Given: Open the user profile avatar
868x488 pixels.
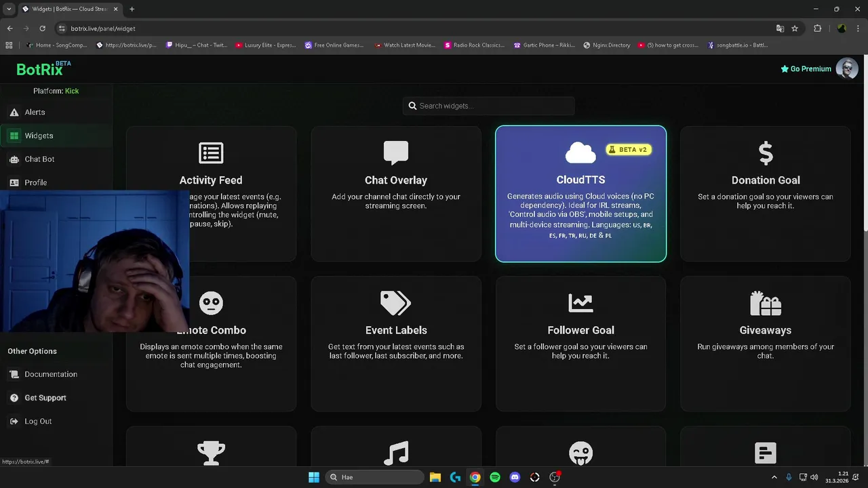Looking at the screenshot, I should (846, 68).
